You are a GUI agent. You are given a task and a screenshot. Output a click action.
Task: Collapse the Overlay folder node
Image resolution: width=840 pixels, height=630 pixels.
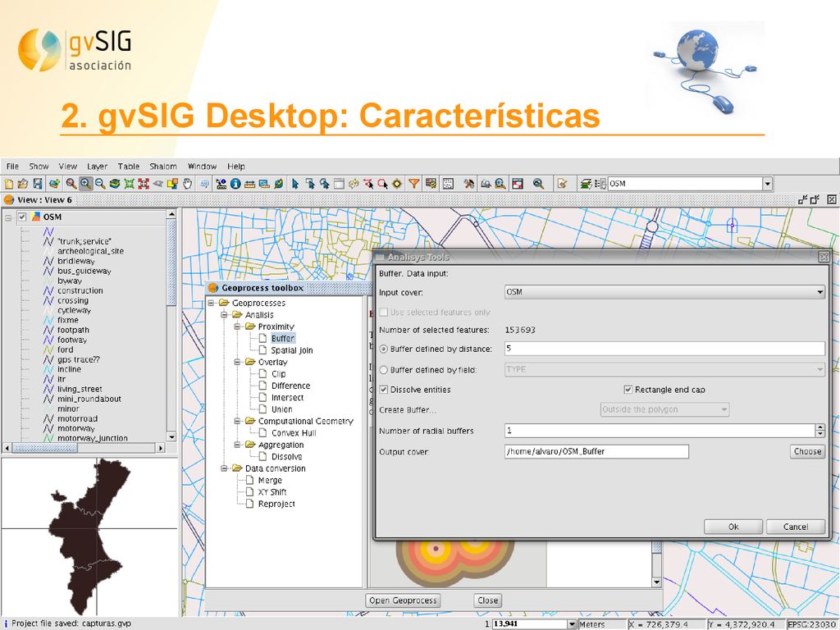[237, 362]
